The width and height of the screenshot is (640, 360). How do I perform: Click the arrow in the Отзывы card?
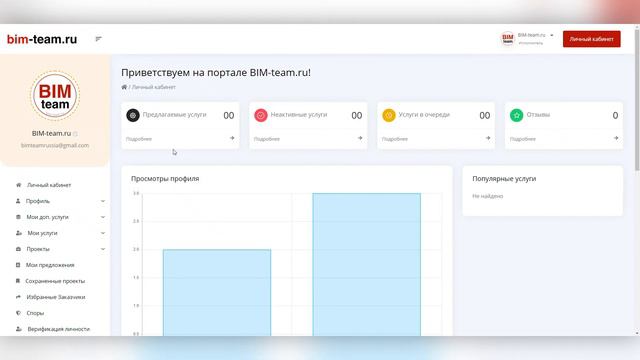(x=616, y=138)
